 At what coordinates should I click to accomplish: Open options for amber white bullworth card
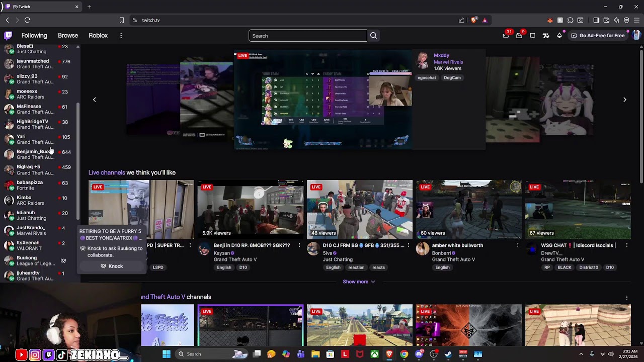(517, 245)
